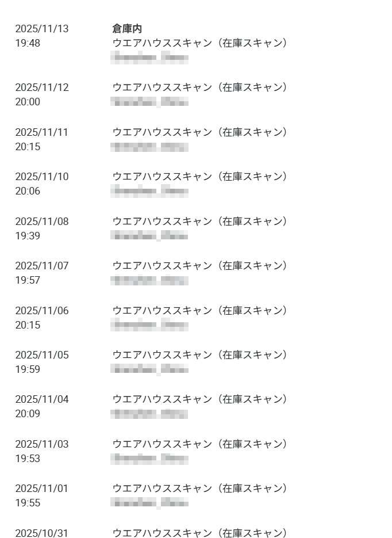Viewport: 392px width, 538px height.
Task: Click the 2025/10/31 date label
Action: (41, 533)
